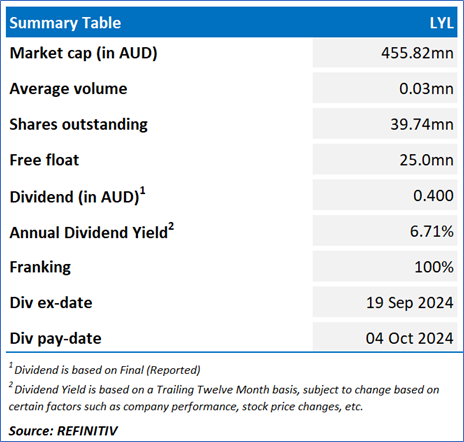Select the 0.03mn average volume value
Image resolution: width=464 pixels, height=442 pixels.
426,89
